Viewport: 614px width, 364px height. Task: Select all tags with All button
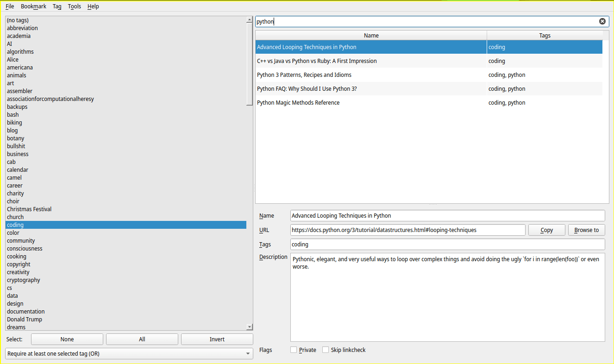click(142, 339)
